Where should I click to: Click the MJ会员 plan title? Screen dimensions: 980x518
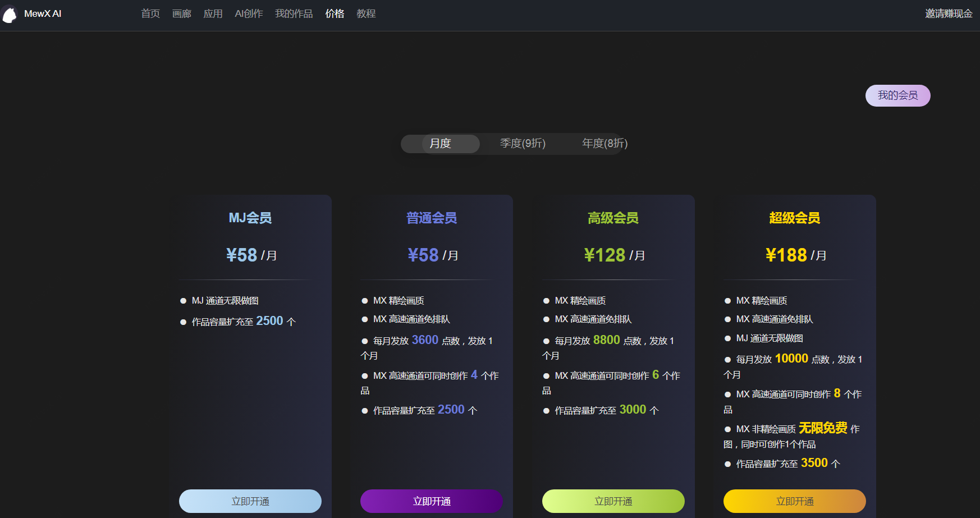(x=250, y=218)
